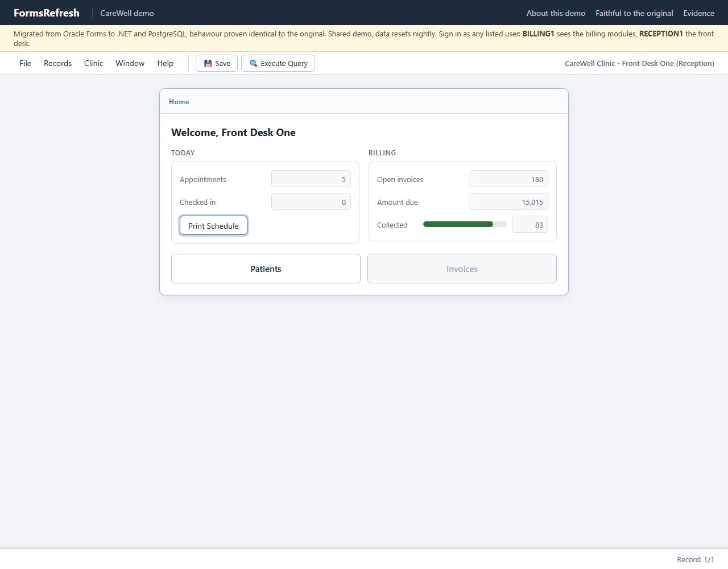
Task: Click the Record: 1/1 status text
Action: 696,559
